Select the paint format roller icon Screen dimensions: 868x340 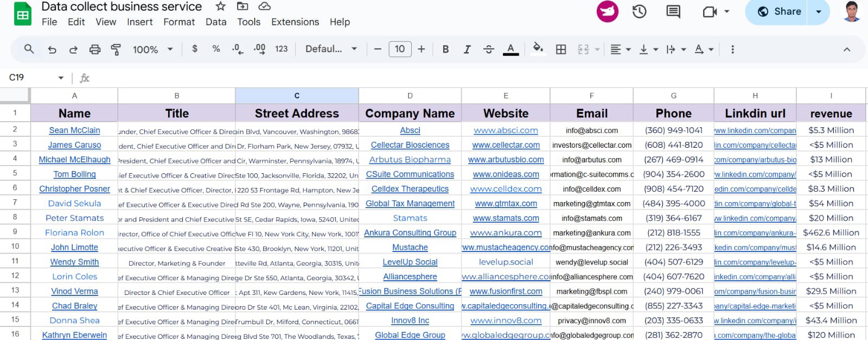click(116, 49)
